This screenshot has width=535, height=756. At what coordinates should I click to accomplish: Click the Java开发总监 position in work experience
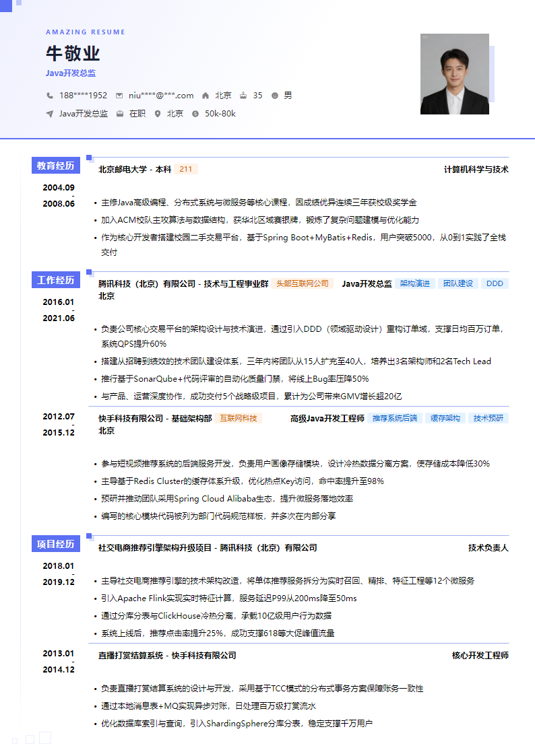(x=367, y=283)
